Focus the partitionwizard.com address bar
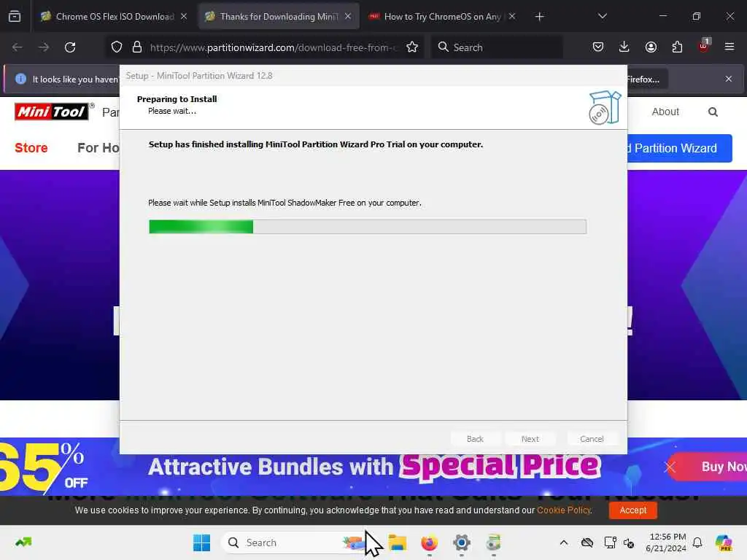 [x=274, y=47]
